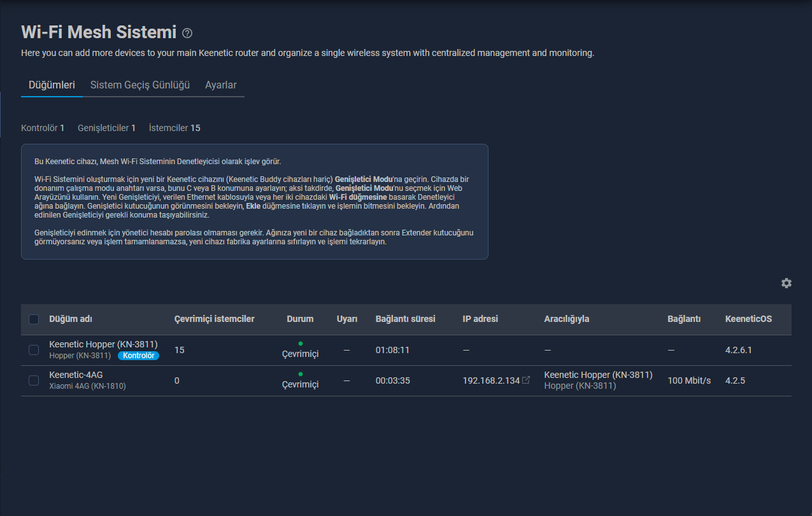Click online client count 15
The height and width of the screenshot is (516, 812).
click(179, 350)
